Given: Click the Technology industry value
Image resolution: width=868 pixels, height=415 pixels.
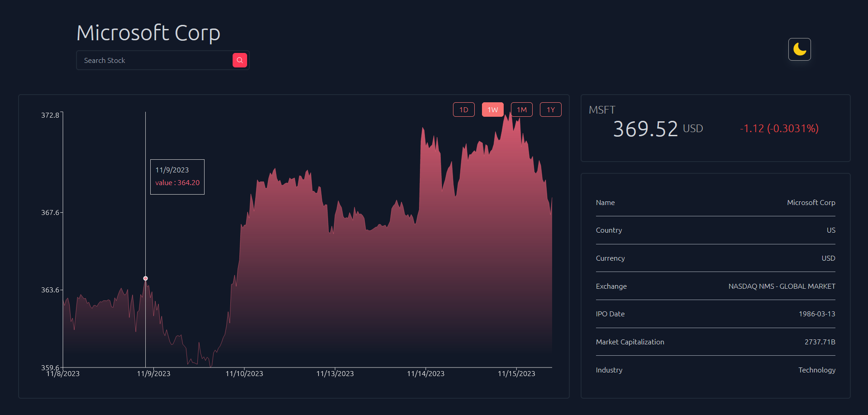Looking at the screenshot, I should (x=816, y=370).
